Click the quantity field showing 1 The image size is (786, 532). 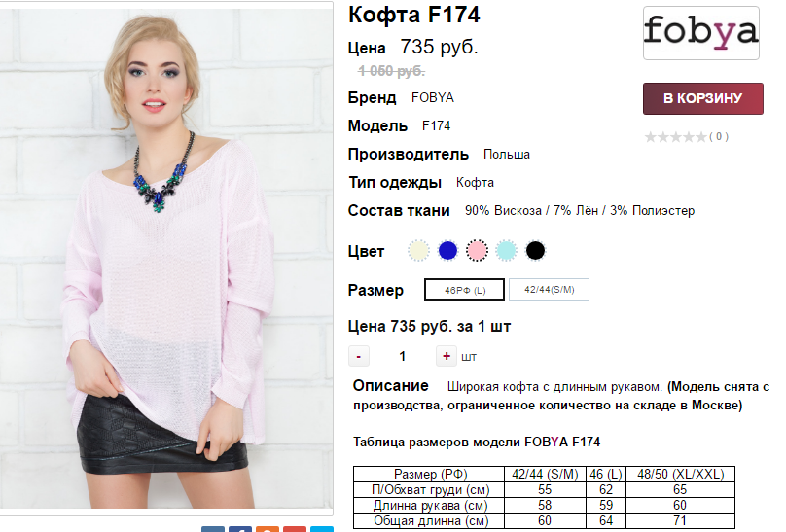402,356
